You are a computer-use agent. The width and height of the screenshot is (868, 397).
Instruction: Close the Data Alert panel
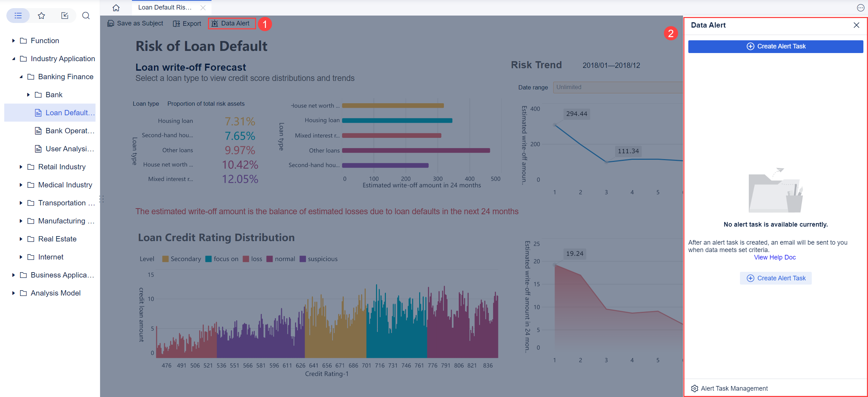(x=856, y=25)
